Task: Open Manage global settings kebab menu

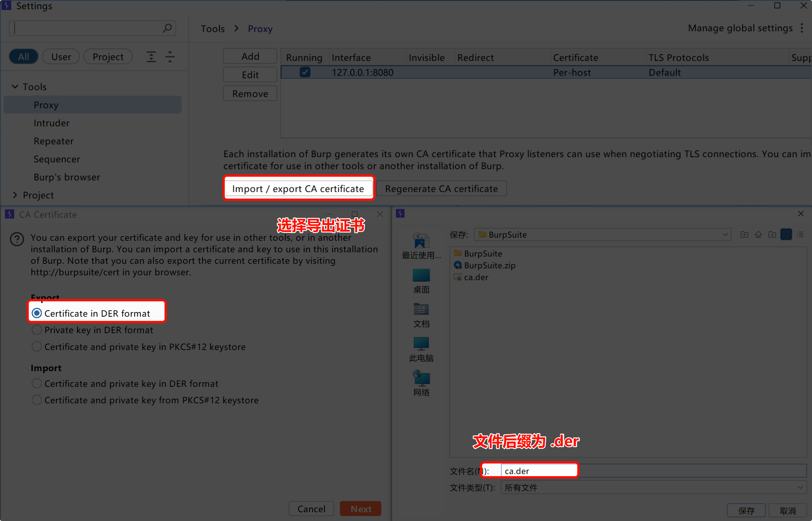Action: 802,28
